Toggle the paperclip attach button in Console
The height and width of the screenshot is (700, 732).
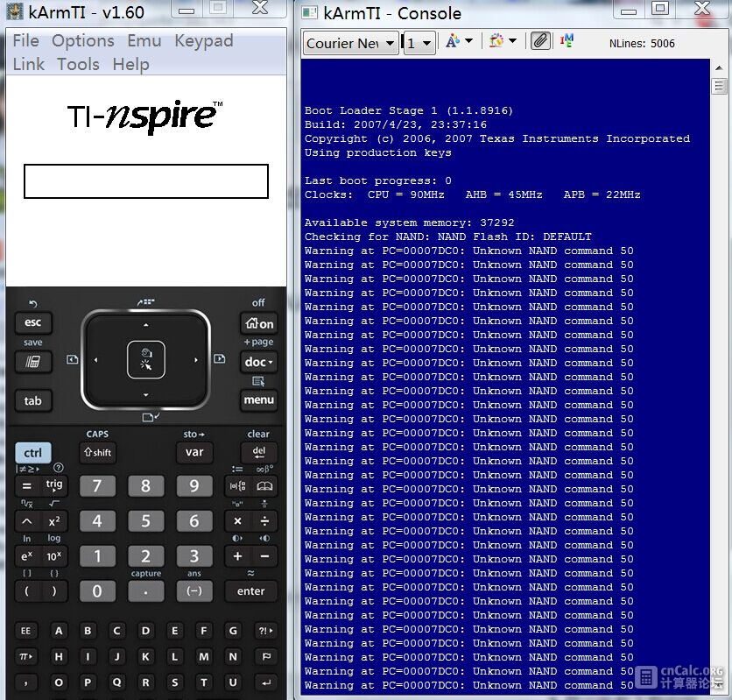(540, 41)
